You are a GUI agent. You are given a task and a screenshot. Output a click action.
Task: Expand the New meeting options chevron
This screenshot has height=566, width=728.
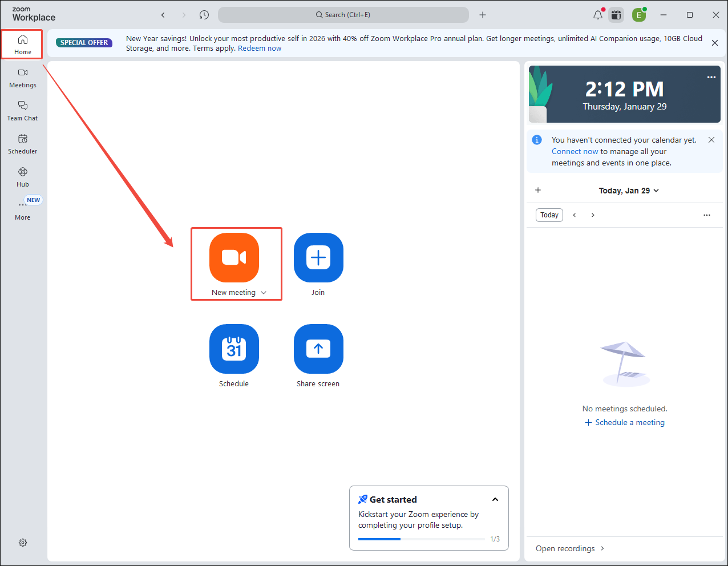coord(264,292)
